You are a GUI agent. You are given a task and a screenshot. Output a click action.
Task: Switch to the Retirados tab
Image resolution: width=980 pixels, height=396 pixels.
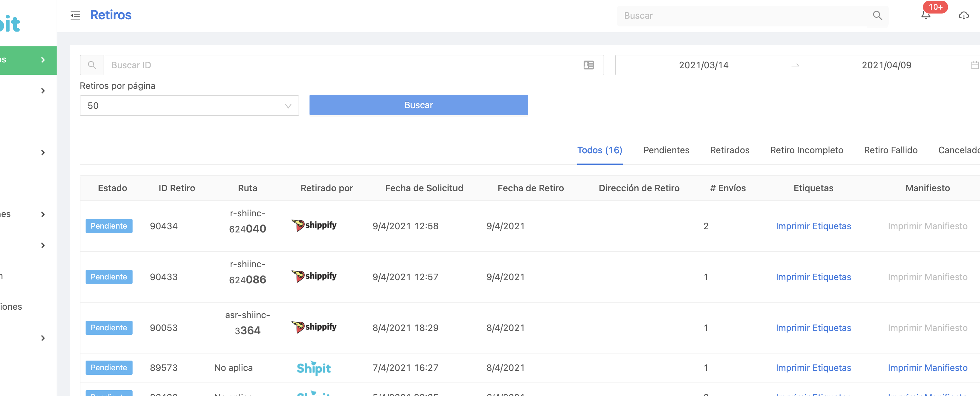(730, 150)
